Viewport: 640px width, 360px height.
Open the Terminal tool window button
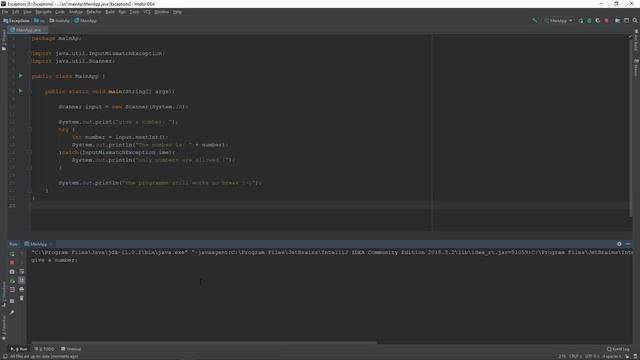point(71,349)
